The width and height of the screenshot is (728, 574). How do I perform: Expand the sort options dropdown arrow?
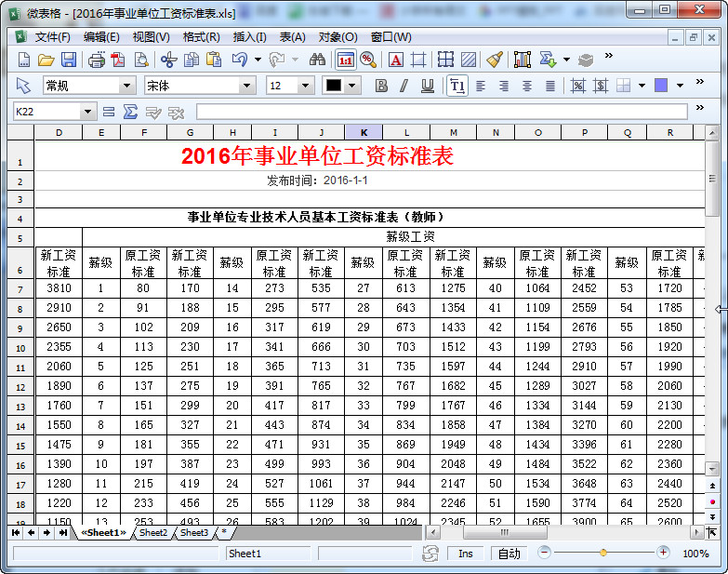(x=566, y=60)
